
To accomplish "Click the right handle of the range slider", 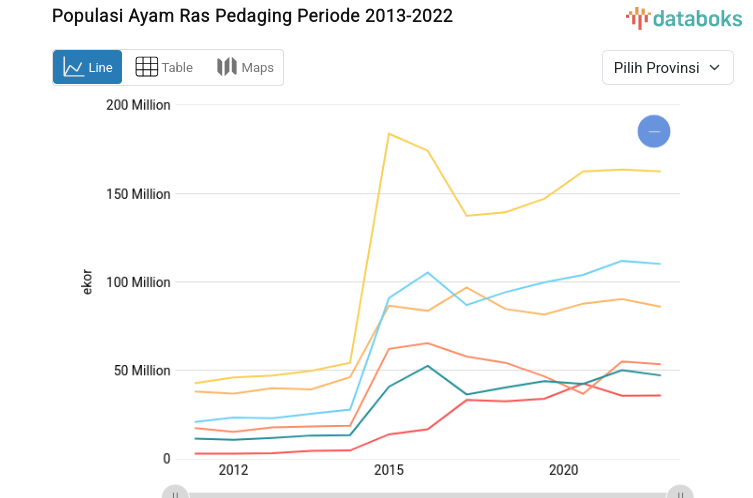I will click(680, 493).
